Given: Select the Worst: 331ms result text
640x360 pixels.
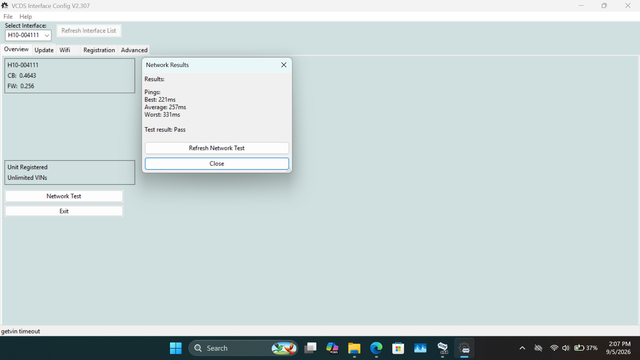Looking at the screenshot, I should [x=162, y=115].
